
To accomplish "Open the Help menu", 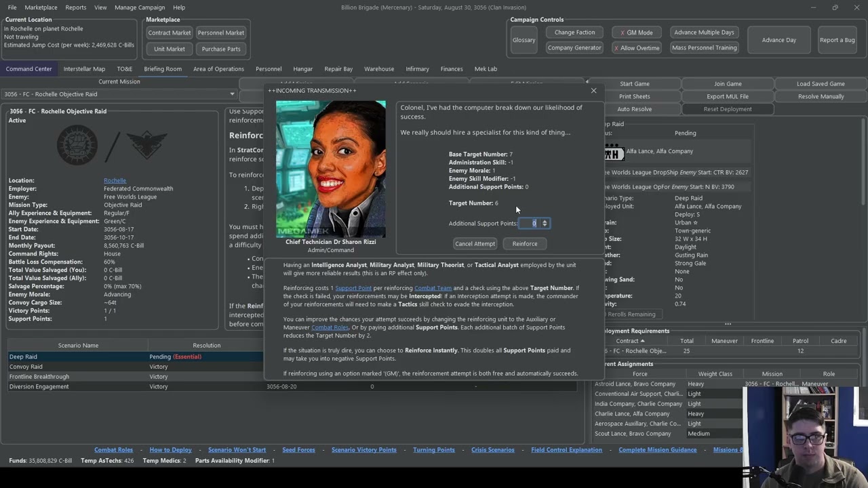I will 179,7.
